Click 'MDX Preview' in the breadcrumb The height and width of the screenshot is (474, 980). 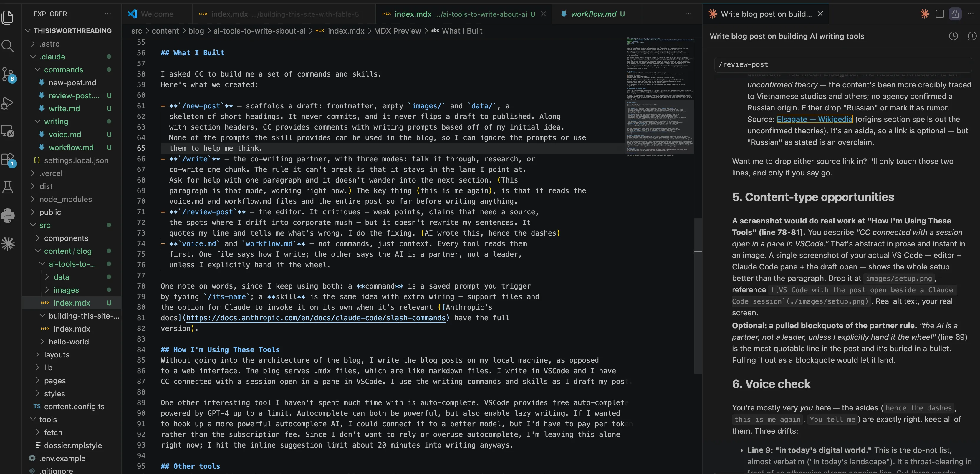[397, 31]
